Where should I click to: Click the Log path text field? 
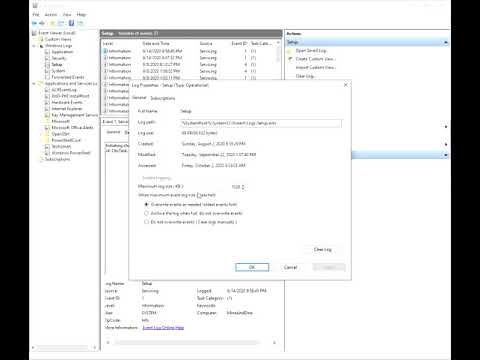[x=261, y=124]
